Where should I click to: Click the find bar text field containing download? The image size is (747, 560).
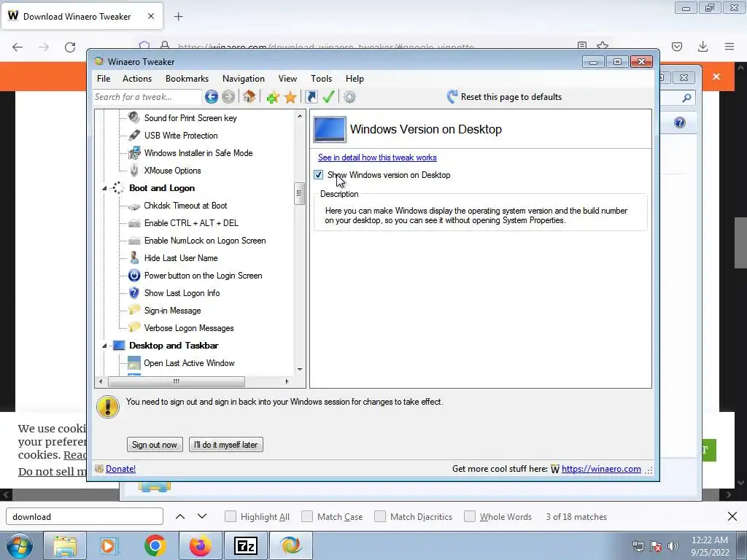(x=85, y=517)
